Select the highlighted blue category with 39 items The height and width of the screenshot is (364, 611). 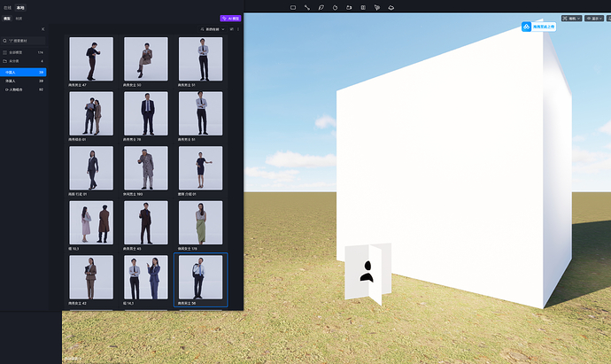pyautogui.click(x=24, y=72)
